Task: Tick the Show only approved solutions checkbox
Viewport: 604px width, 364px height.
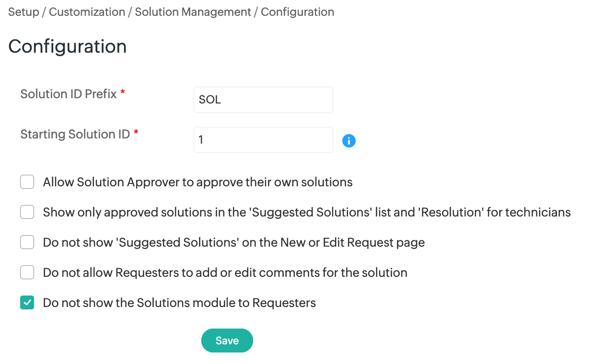Action: click(27, 212)
